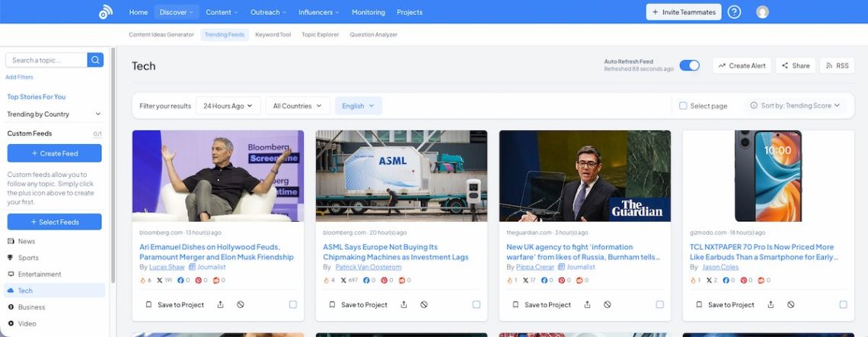Viewport: 868px width, 337px height.
Task: Click share icon on ASML card
Action: pyautogui.click(x=404, y=304)
